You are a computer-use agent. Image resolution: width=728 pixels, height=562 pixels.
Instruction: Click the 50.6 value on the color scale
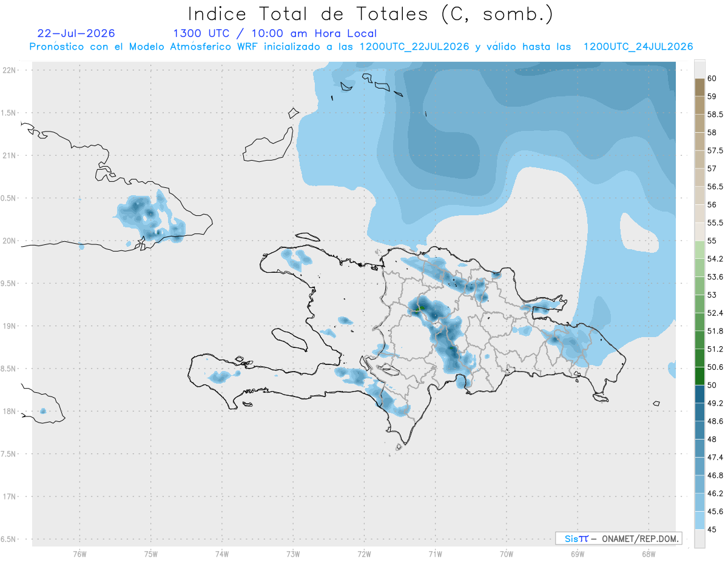[715, 367]
